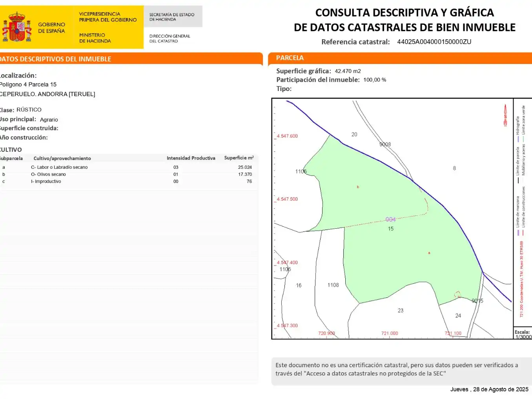Viewport: 532px width, 399px height.
Task: Click cadastral reference 44025A004000150000ZU
Action: tap(434, 42)
